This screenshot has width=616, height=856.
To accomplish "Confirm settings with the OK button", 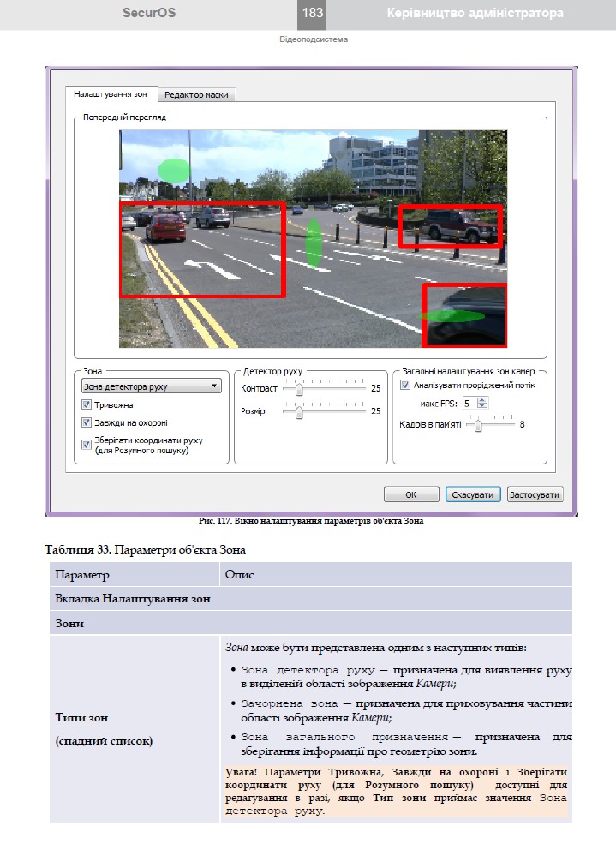I will 411,494.
